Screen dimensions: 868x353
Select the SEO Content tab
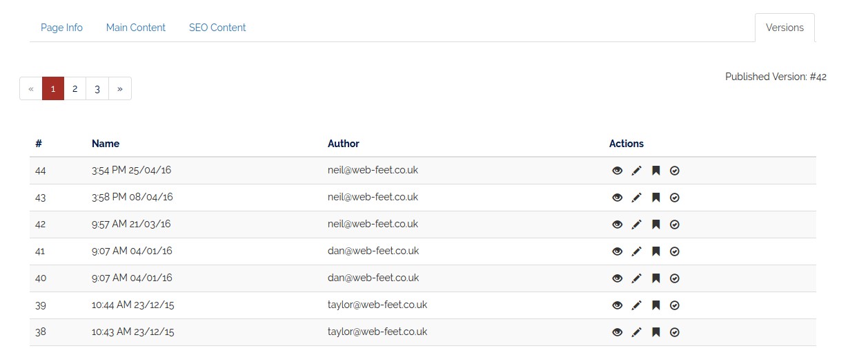tap(217, 28)
